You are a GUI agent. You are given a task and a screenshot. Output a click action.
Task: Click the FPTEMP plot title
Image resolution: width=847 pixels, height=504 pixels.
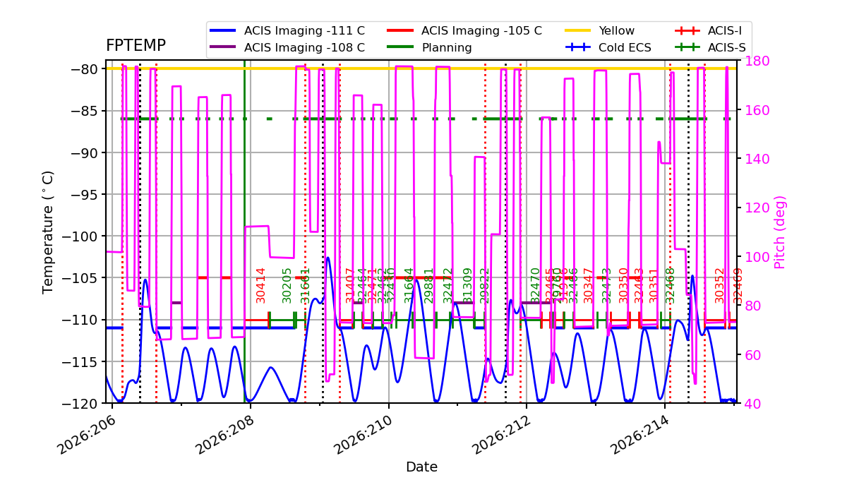[x=136, y=46]
